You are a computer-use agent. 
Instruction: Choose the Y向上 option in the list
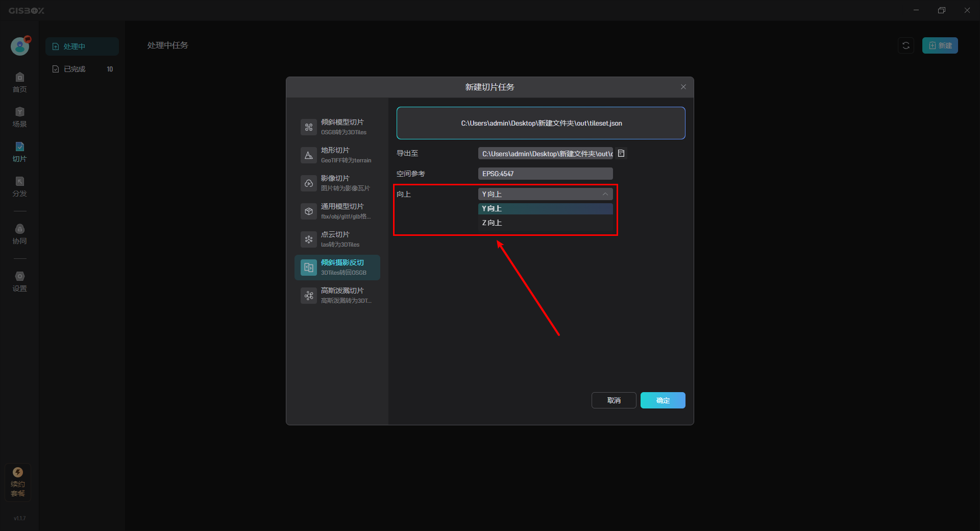coord(545,208)
